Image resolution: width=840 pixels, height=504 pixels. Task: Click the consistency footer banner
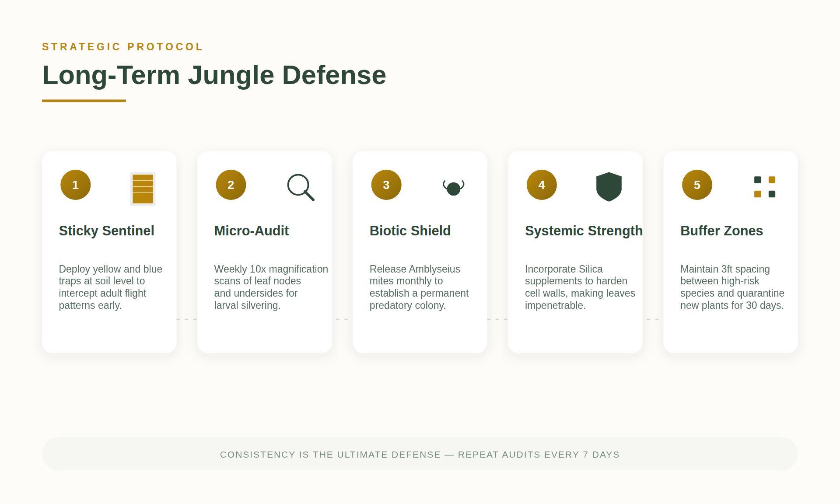[420, 454]
